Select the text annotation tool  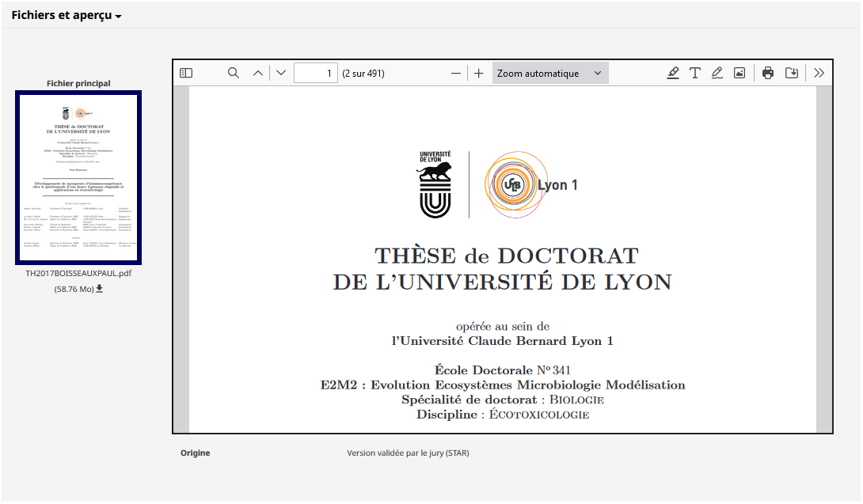[x=695, y=73]
